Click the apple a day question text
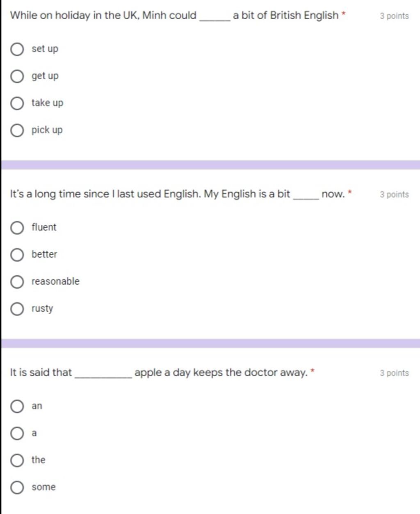The height and width of the screenshot is (514, 420). 159,372
